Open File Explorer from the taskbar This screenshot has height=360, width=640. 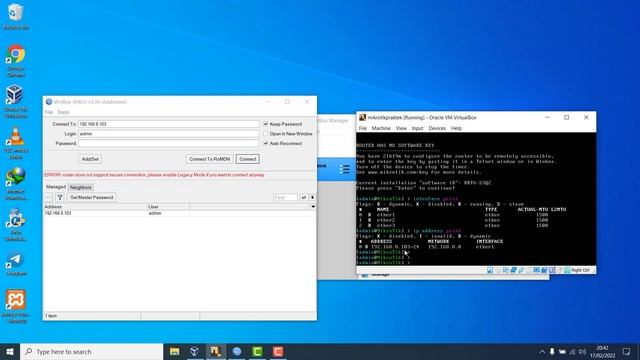(x=174, y=351)
